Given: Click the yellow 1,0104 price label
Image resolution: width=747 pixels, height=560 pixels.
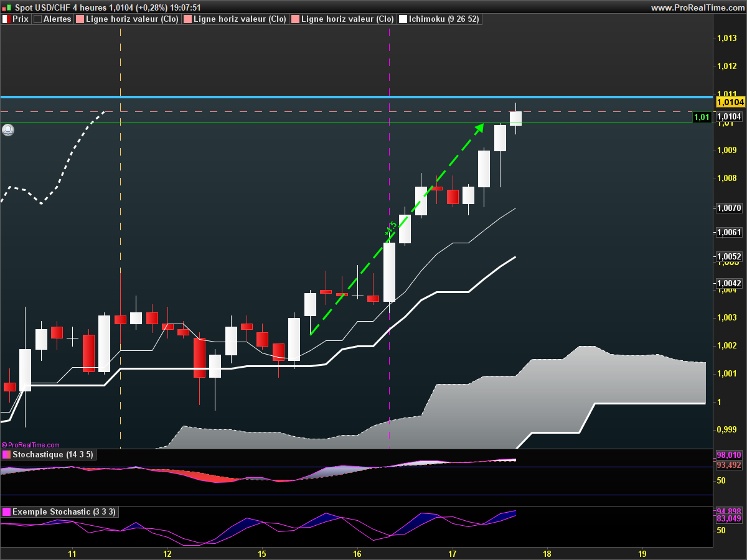Looking at the screenshot, I should point(730,101).
